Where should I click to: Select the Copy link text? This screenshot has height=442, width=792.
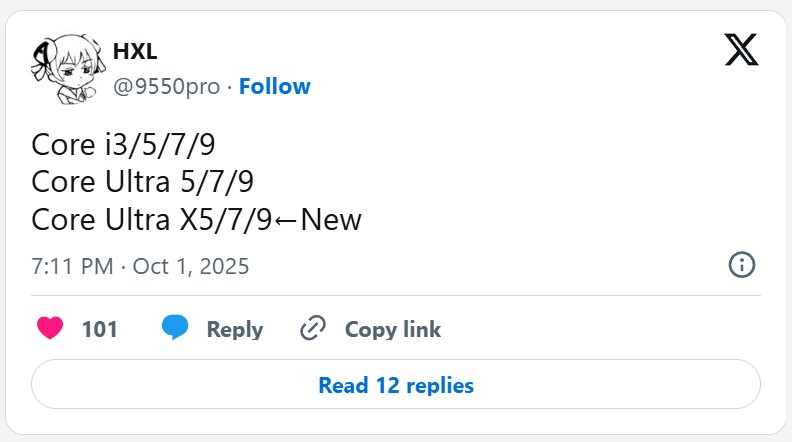(x=392, y=329)
